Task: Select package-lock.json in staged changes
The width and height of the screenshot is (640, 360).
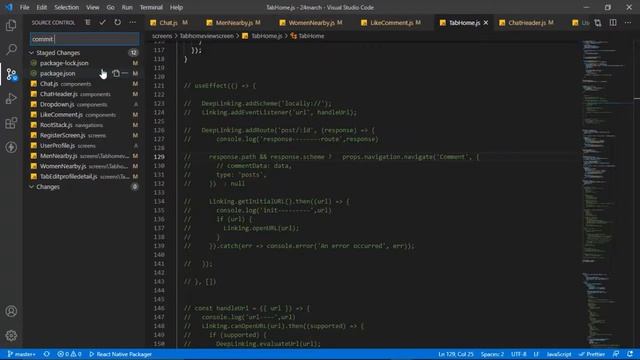Action: tap(84, 63)
